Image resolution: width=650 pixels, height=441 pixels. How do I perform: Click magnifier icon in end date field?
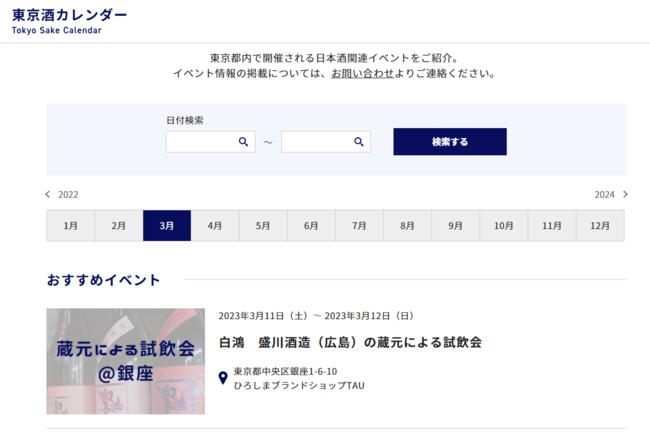[359, 142]
